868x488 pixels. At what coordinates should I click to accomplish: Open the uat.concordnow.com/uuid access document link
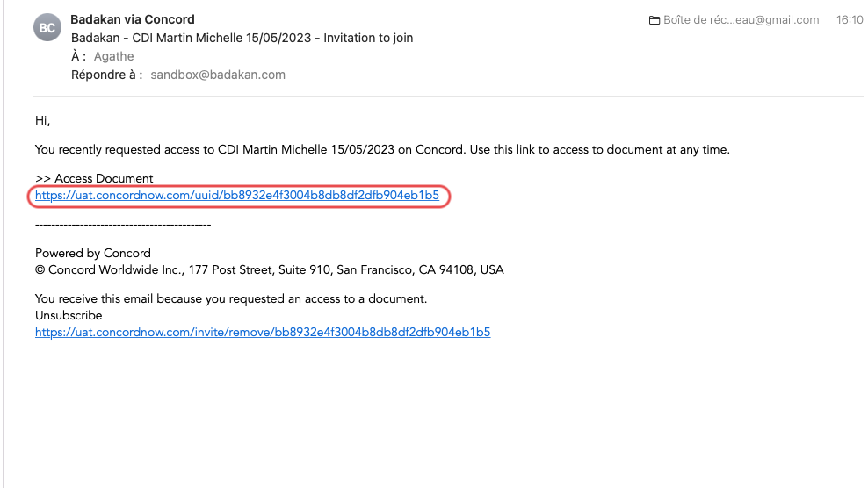[237, 196]
